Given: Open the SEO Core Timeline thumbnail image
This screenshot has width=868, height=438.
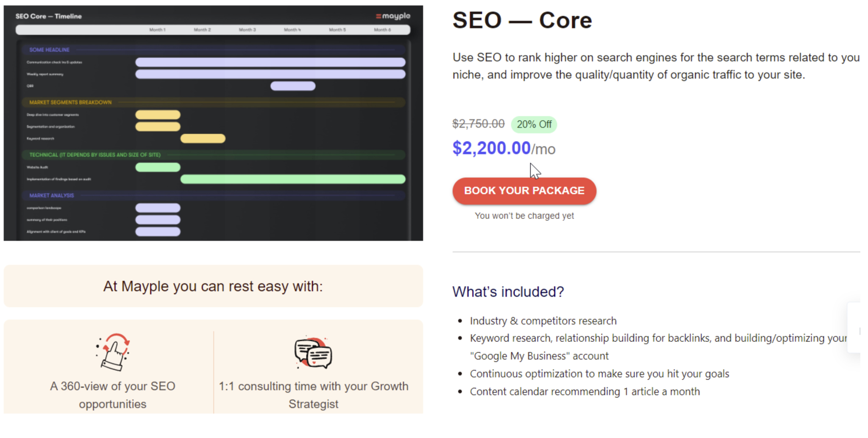Looking at the screenshot, I should point(213,123).
